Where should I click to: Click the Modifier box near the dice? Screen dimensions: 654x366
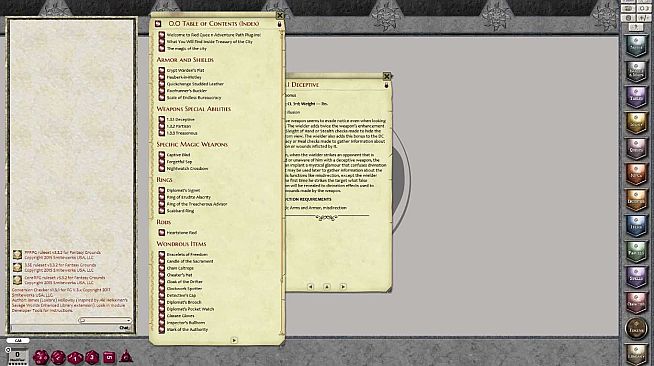[x=18, y=355]
